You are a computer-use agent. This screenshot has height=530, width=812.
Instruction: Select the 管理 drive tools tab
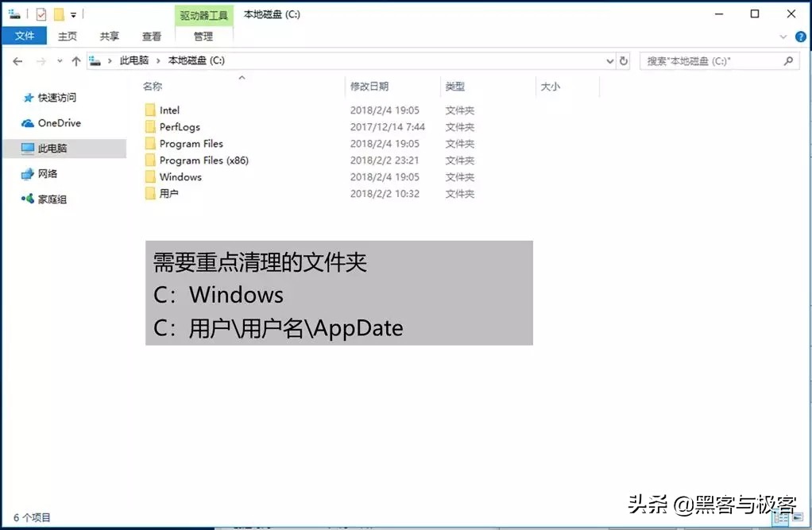click(204, 36)
